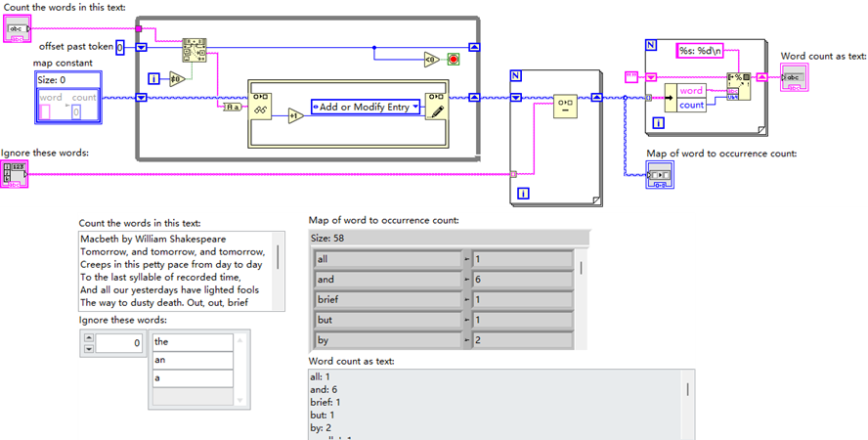Select the array element 'the'
This screenshot has height=440, width=868.
click(194, 342)
